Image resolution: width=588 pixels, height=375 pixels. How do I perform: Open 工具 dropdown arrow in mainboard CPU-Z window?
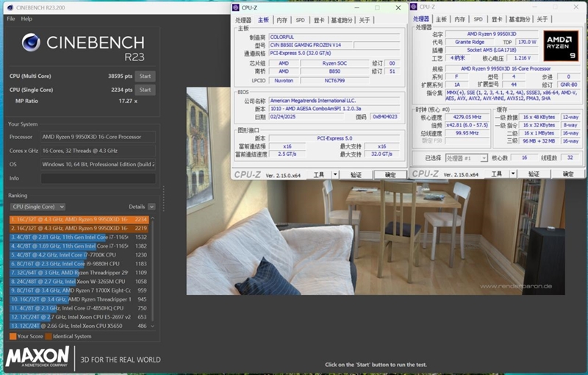click(x=335, y=175)
